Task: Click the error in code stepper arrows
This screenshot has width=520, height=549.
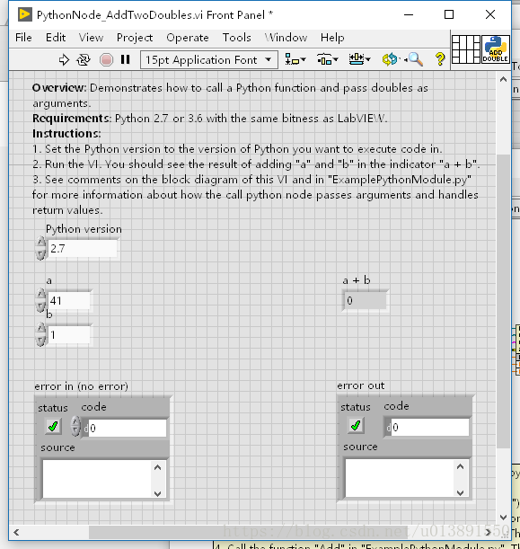Action: 76,426
